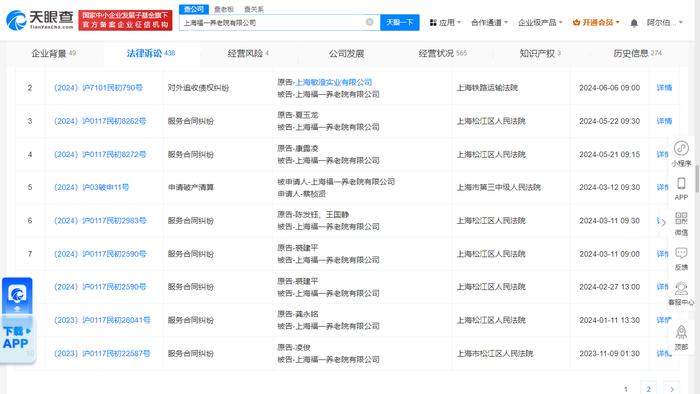Open case (2024)沪0117民初2590号 dated 2024-02-27
Viewport: 700px width, 394px height.
100,287
